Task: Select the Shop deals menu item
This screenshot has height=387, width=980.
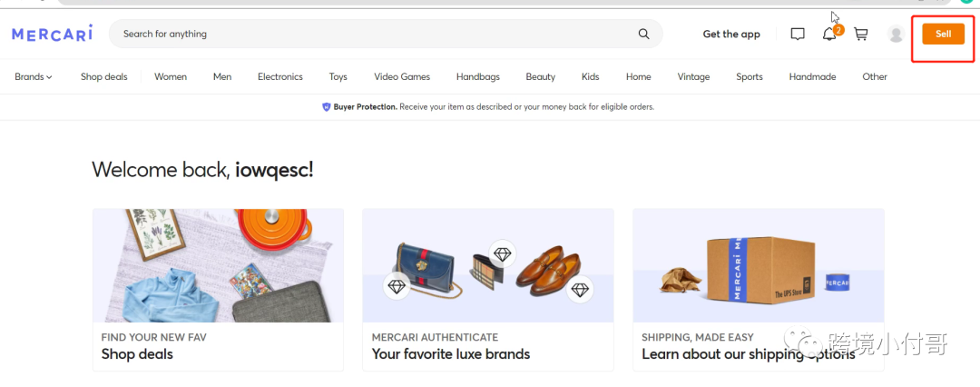Action: [x=103, y=76]
